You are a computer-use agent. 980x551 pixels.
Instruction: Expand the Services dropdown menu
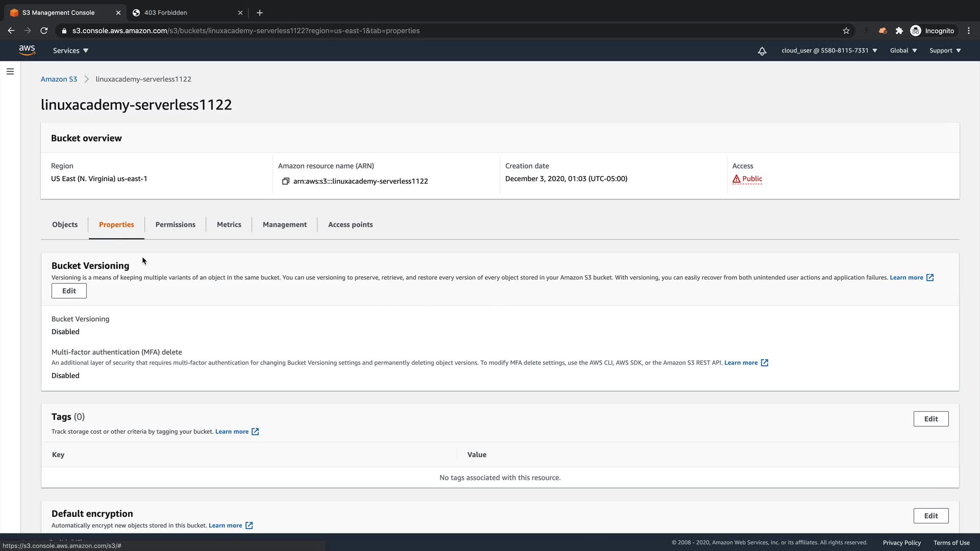click(x=70, y=51)
